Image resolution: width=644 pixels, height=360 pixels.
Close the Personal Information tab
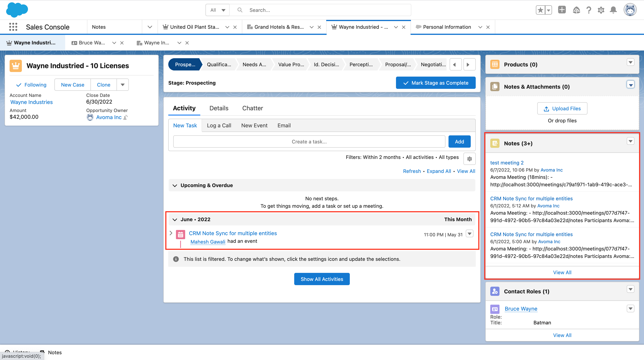488,27
